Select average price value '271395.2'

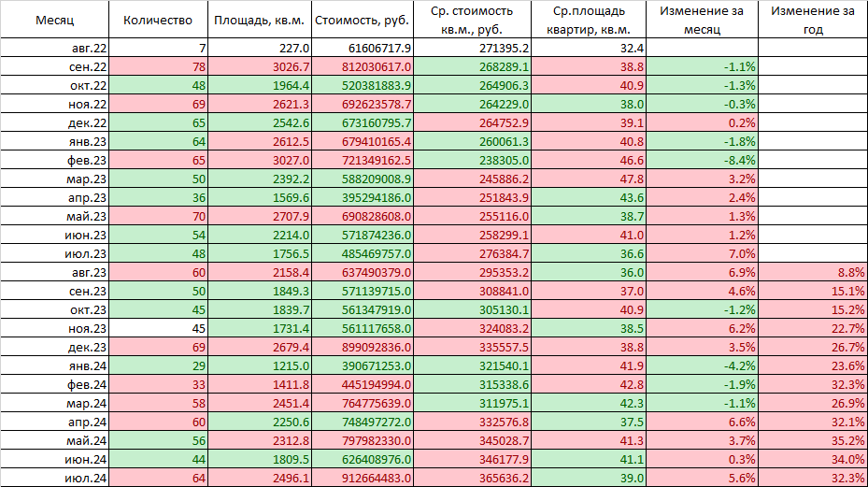point(472,48)
